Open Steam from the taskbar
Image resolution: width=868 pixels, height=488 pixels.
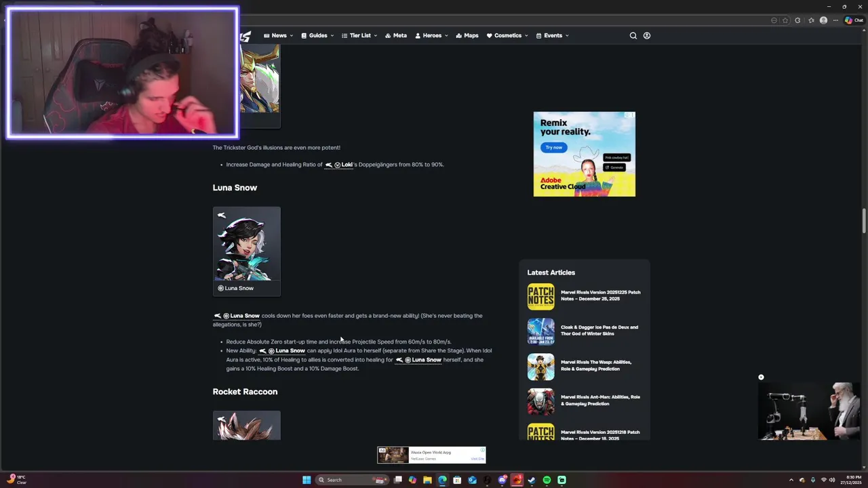click(532, 480)
